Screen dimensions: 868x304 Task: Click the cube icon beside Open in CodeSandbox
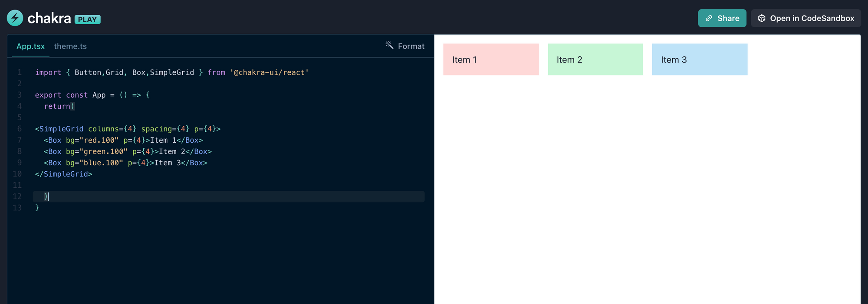coord(762,18)
